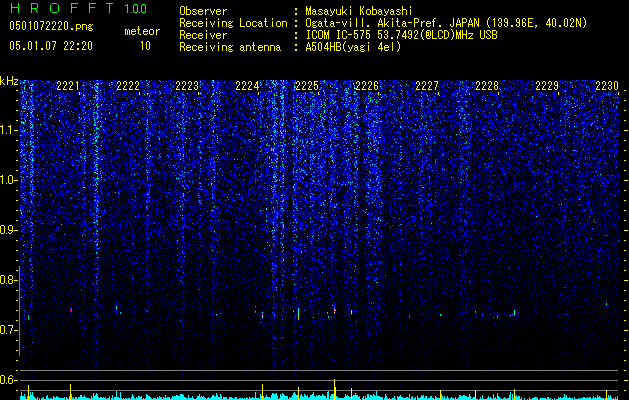Click the tallest yellow spike in bottom graph
629x400 pixels.
tap(335, 389)
